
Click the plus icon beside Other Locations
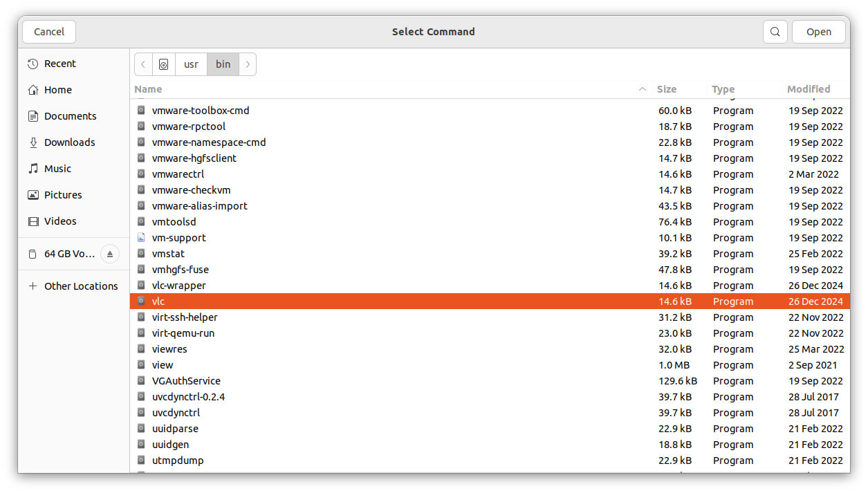coord(33,286)
